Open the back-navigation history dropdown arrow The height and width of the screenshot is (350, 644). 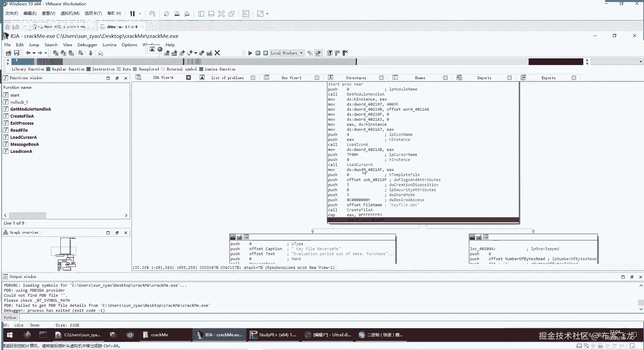coord(34,53)
